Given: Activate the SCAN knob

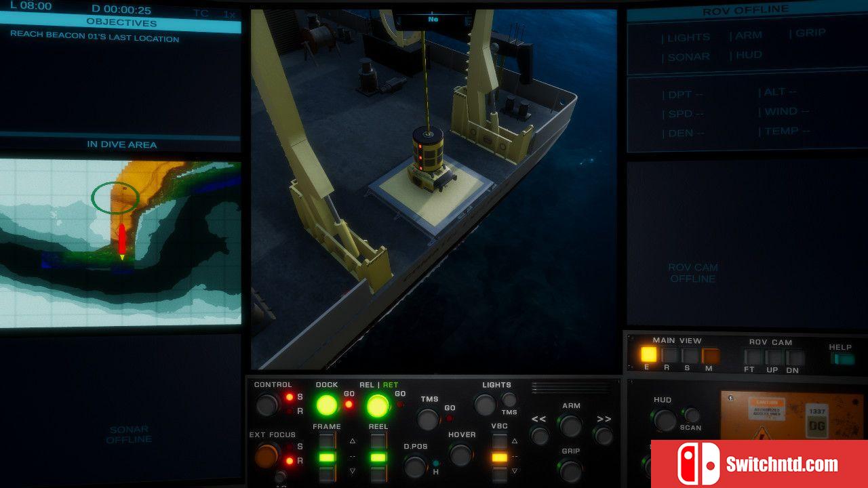Looking at the screenshot, I should [691, 414].
